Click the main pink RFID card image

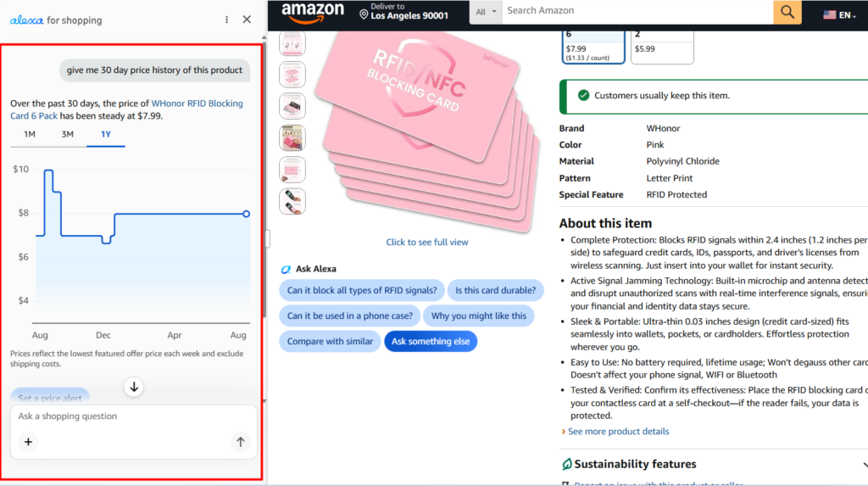(x=426, y=133)
